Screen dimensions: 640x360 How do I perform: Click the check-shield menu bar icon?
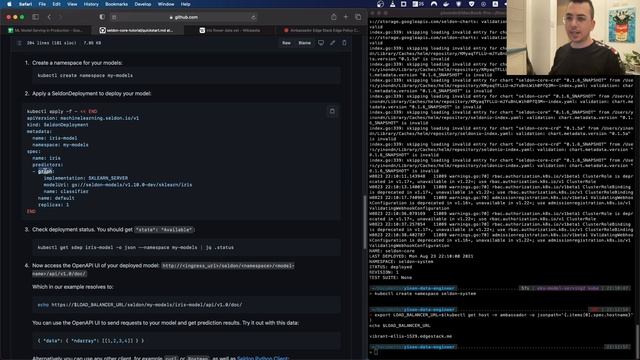pyautogui.click(x=471, y=4)
